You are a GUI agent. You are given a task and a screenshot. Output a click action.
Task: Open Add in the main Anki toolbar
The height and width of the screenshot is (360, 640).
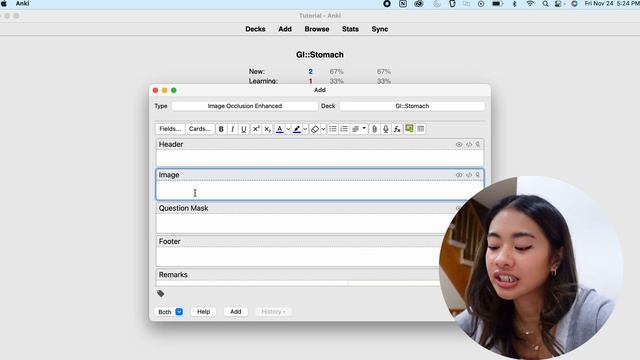pyautogui.click(x=285, y=29)
